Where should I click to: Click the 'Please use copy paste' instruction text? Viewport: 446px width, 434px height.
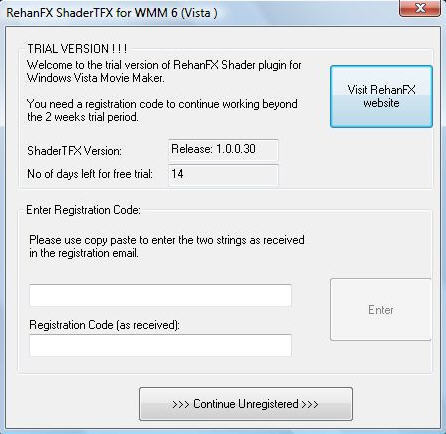coord(167,246)
